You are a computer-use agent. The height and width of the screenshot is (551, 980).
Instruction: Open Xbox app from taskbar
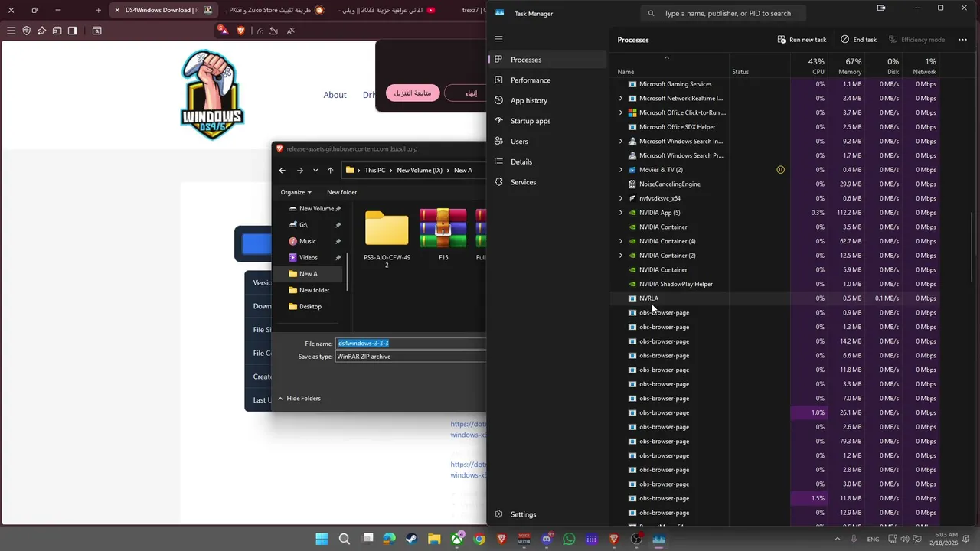457,539
